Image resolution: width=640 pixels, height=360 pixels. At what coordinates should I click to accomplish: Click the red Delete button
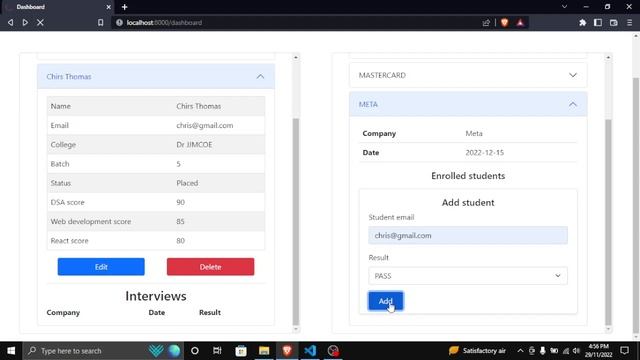tap(210, 267)
